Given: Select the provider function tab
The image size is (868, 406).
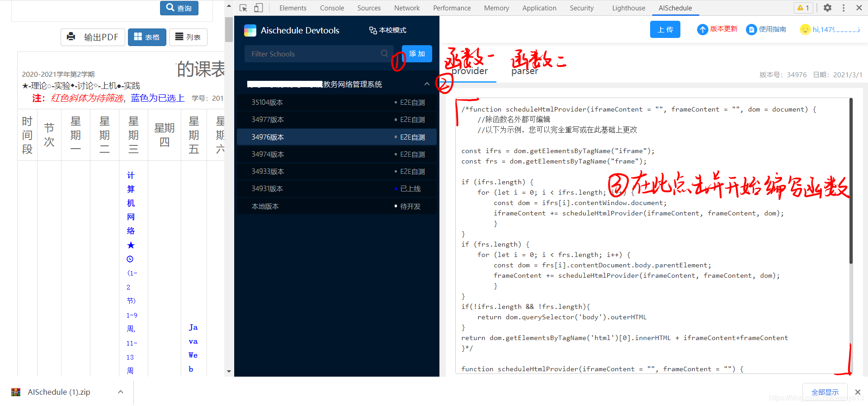Looking at the screenshot, I should tap(470, 71).
